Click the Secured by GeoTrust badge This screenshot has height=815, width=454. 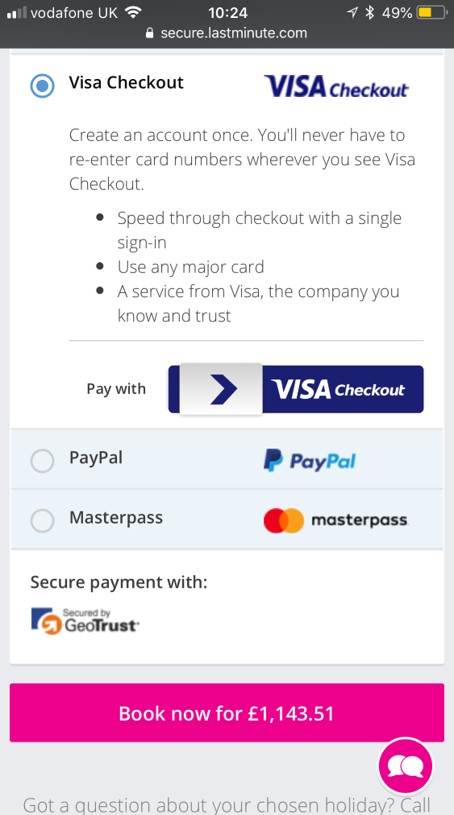coord(85,621)
